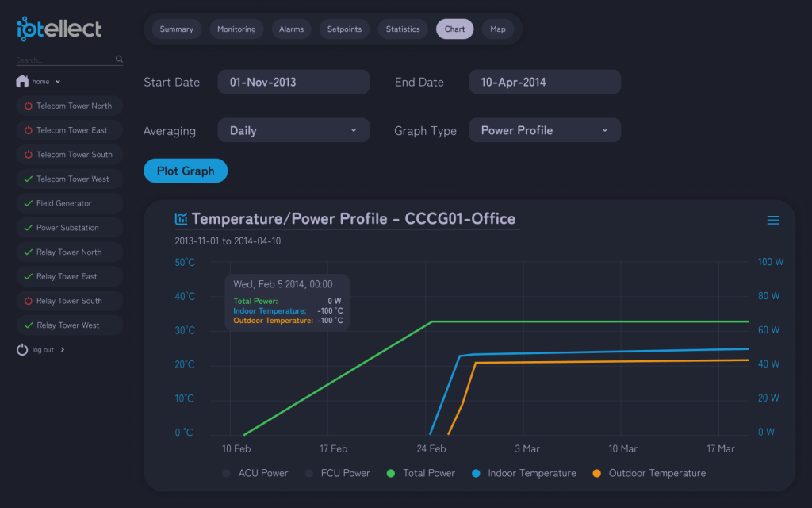812x508 pixels.
Task: Click red power icon for Telecom Tower North
Action: click(28, 106)
